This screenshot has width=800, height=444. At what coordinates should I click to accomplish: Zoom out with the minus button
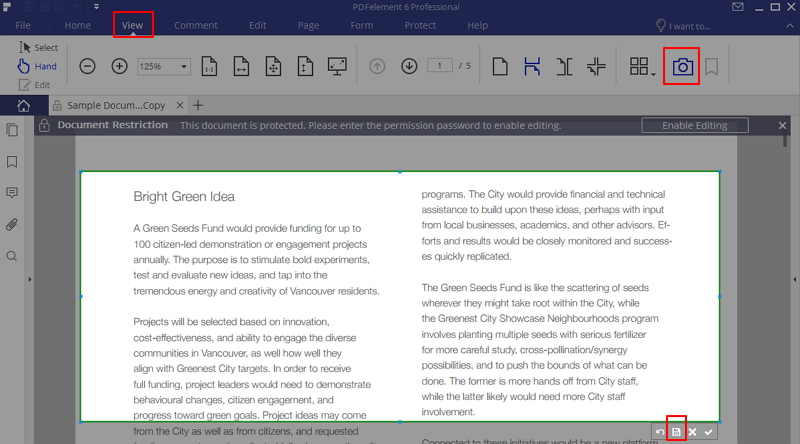point(87,66)
